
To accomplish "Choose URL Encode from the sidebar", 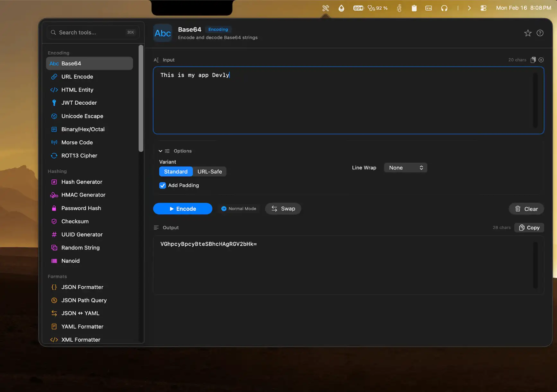I will 77,77.
